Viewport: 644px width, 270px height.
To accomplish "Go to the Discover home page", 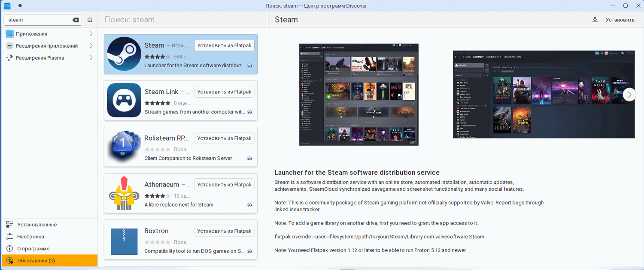I will point(90,20).
